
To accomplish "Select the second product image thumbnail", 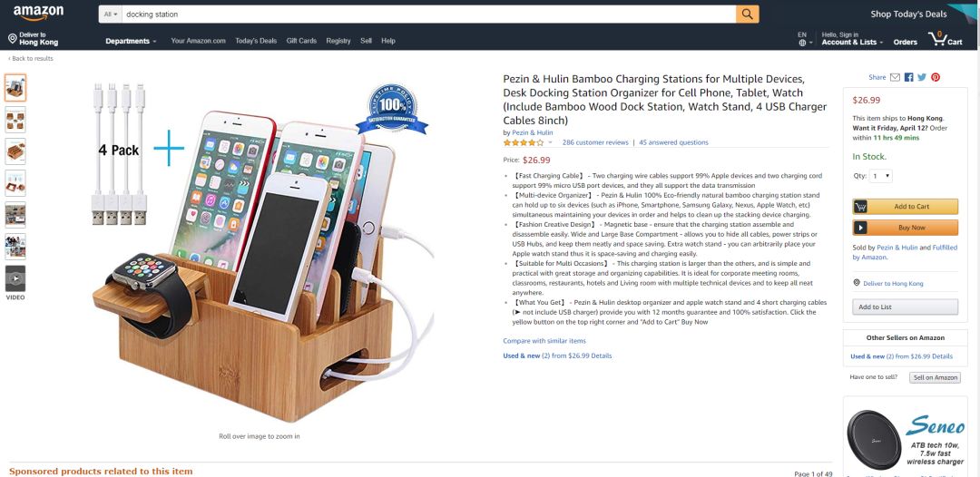I will (x=15, y=120).
